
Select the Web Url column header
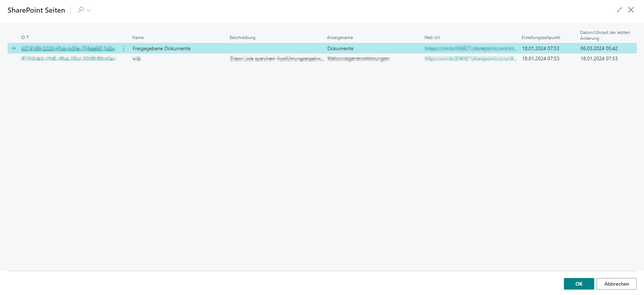coord(432,38)
